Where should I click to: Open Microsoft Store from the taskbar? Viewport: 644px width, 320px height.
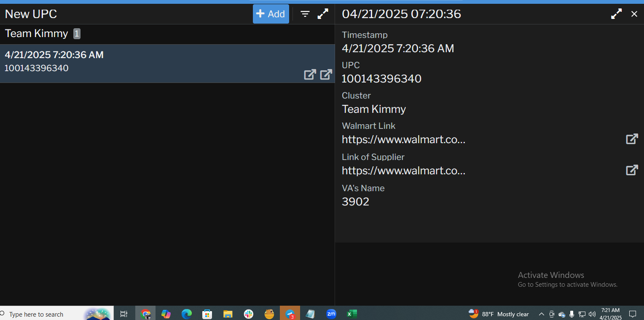point(207,314)
